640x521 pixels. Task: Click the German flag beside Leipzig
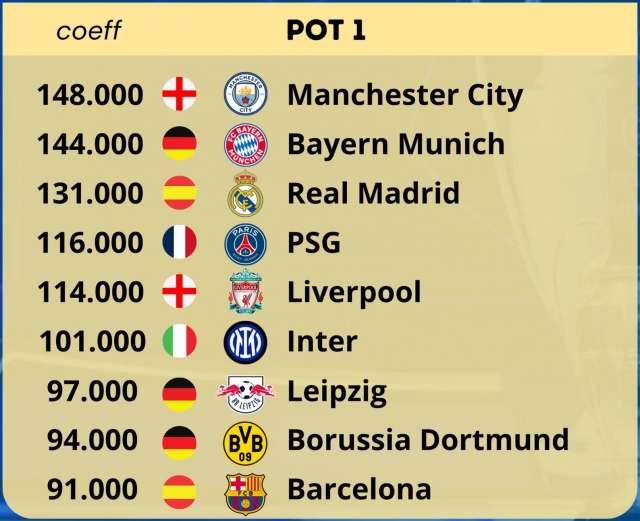179,394
